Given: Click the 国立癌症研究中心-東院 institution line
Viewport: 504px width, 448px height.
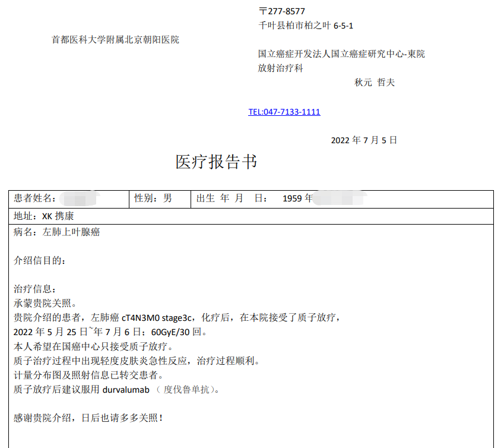Looking at the screenshot, I should coord(341,54).
